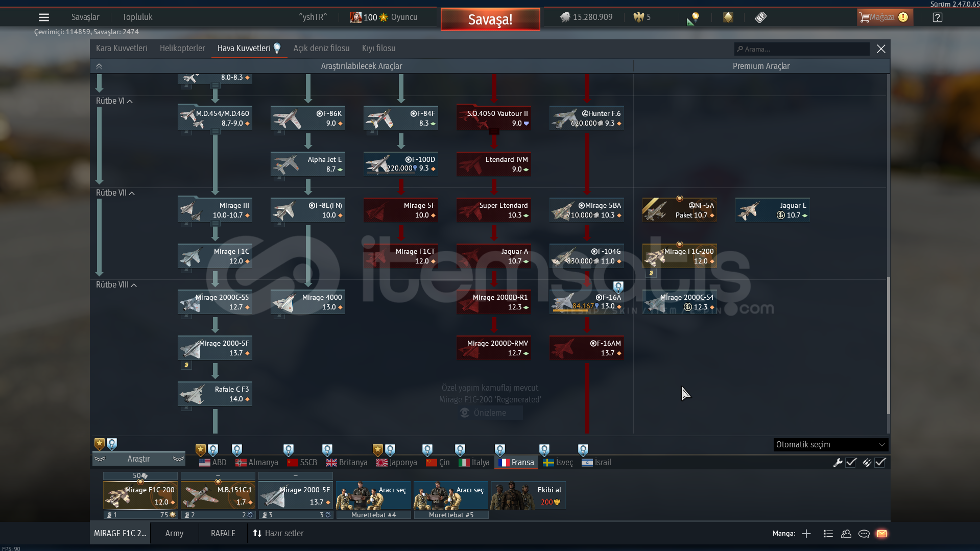Select the SSCB nation tab
Viewport: 980px width, 551px height.
click(x=302, y=462)
